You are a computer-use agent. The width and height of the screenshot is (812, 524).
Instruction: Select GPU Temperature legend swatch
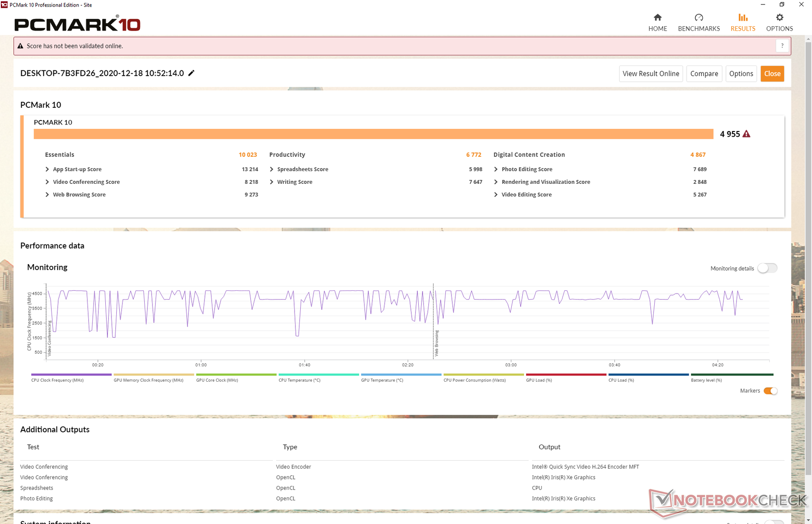coord(401,375)
